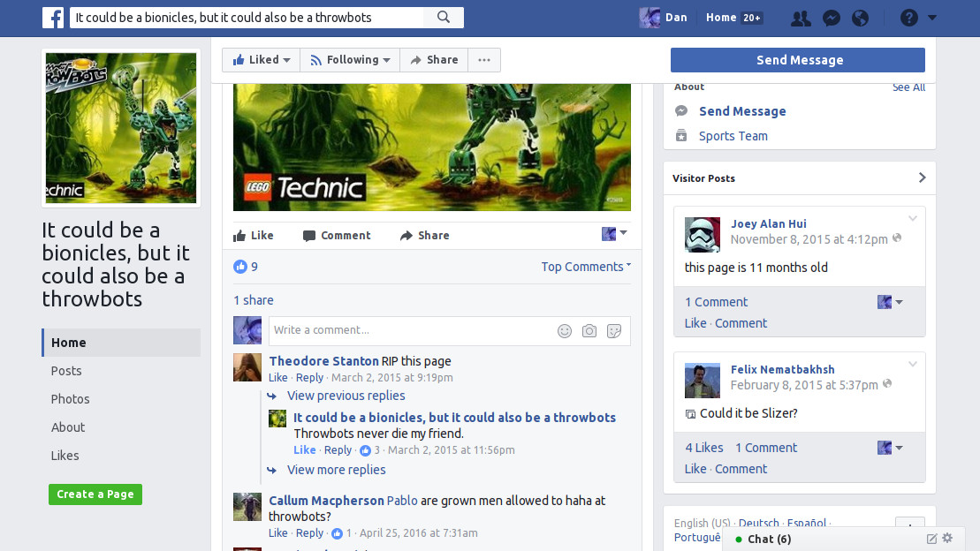Like the post with thumbs-up button
Image resolution: width=980 pixels, height=551 pixels.
click(253, 236)
